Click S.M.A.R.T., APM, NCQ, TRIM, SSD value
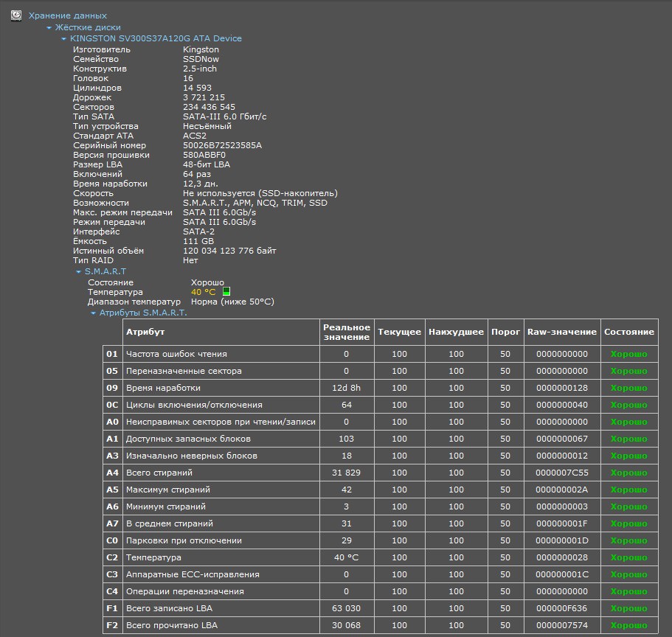Viewport: 672px width, 637px height. click(255, 203)
